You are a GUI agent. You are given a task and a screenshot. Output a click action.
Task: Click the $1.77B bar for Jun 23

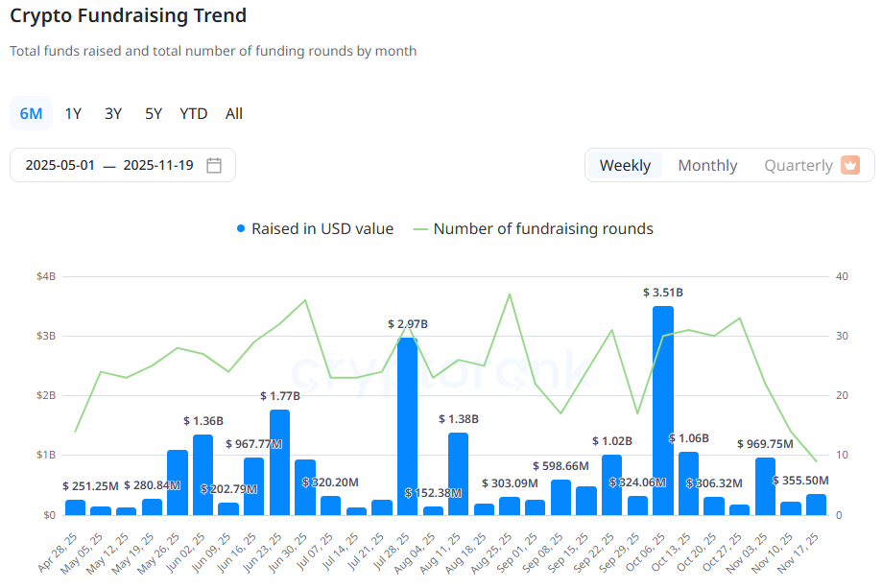click(279, 462)
